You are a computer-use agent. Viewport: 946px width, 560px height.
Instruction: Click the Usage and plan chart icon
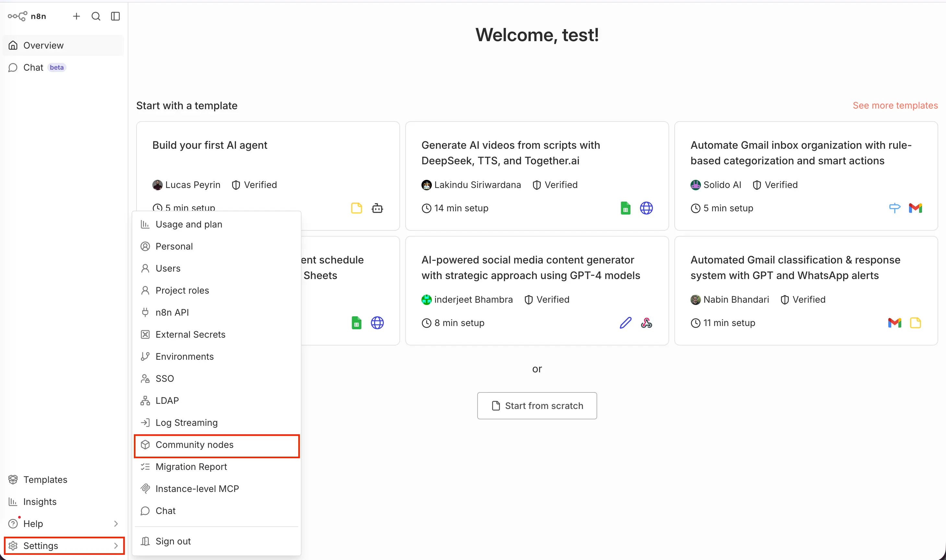coord(145,225)
